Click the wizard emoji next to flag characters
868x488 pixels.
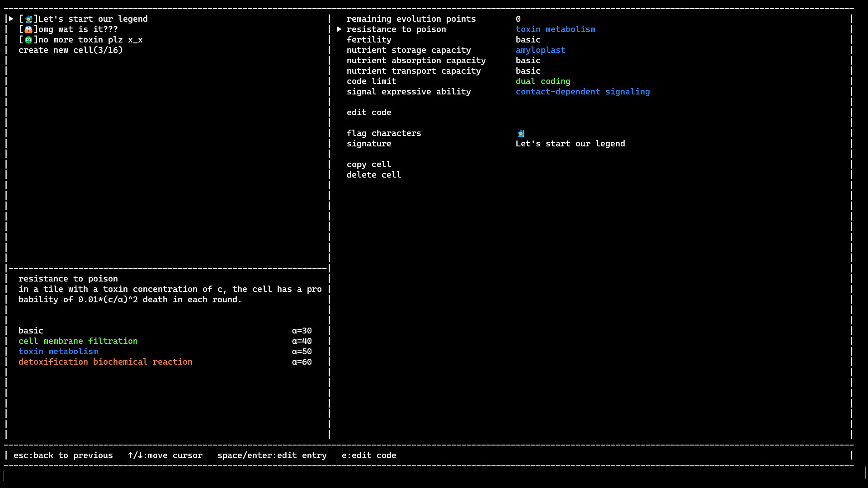520,133
